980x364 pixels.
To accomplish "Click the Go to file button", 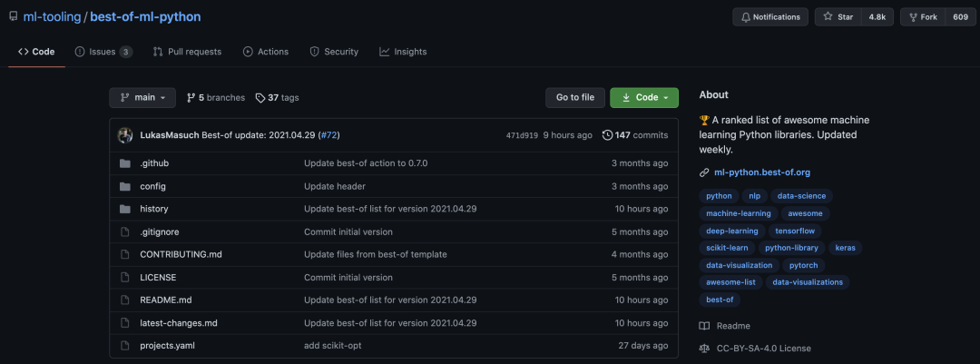I will [575, 97].
